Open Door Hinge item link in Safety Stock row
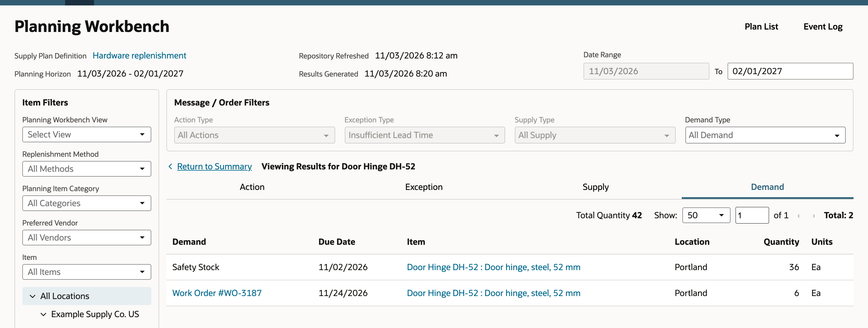Viewport: 868px width, 328px height. click(x=493, y=267)
